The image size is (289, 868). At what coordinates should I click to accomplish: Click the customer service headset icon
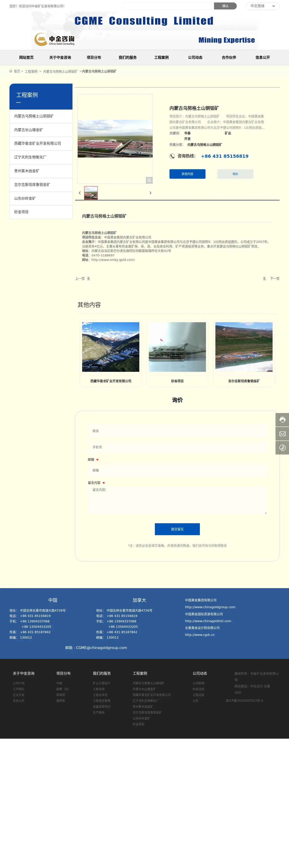coord(282,420)
